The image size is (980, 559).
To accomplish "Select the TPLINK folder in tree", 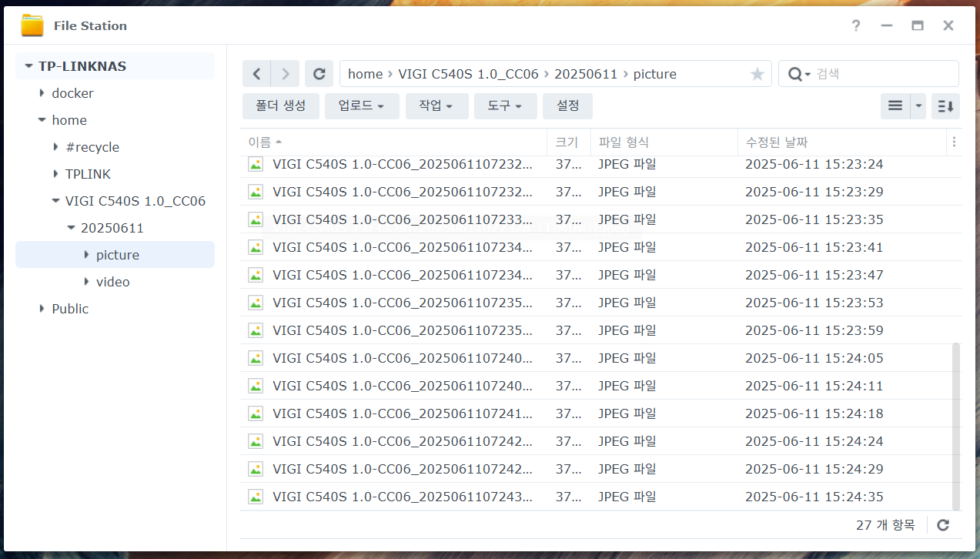I will click(88, 174).
